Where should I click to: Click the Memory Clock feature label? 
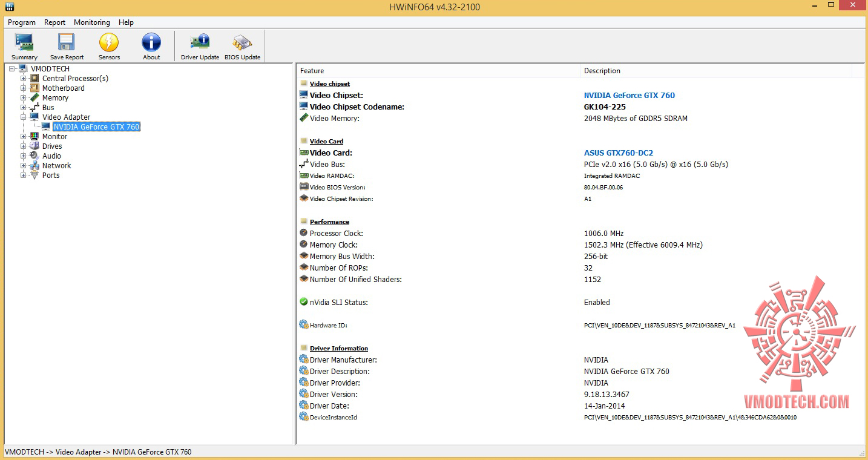pos(334,245)
